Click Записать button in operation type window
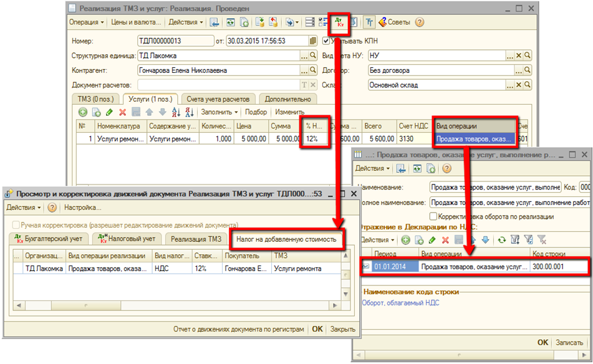 click(569, 343)
